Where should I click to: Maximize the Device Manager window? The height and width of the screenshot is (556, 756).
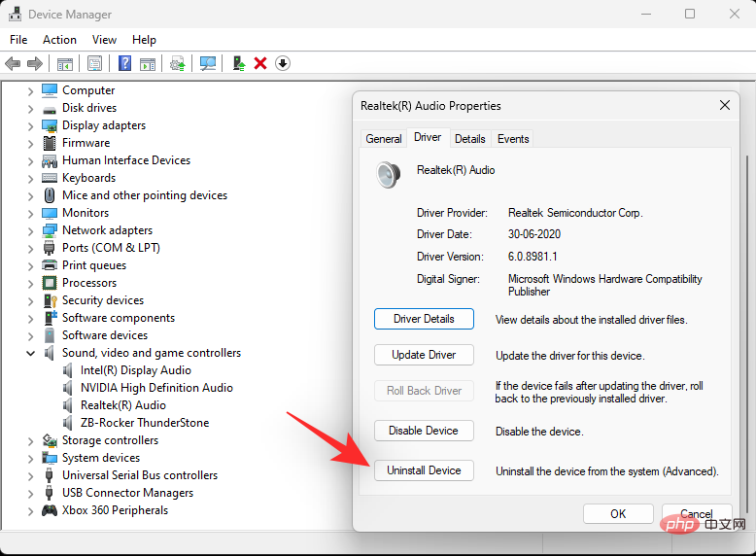[690, 14]
